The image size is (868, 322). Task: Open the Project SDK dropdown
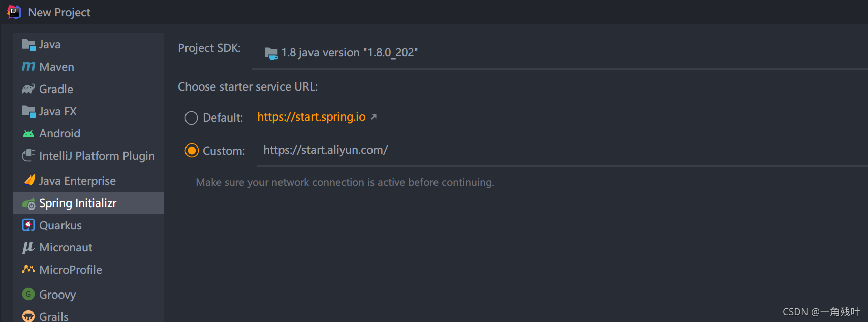click(560, 53)
